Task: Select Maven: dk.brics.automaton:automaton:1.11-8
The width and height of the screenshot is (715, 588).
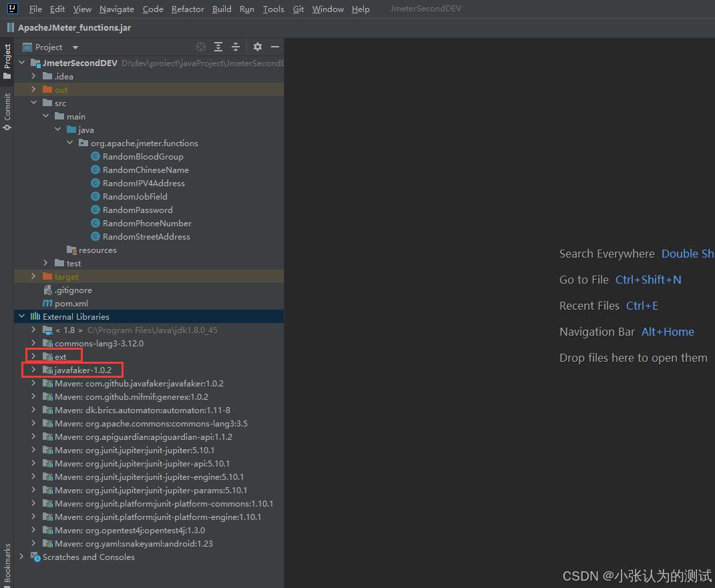Action: (x=142, y=410)
